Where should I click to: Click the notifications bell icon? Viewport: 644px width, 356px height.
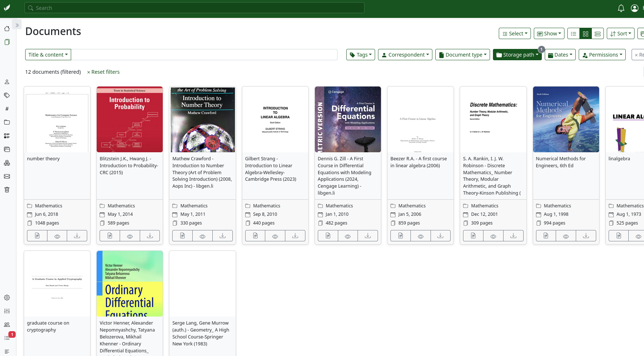click(621, 8)
